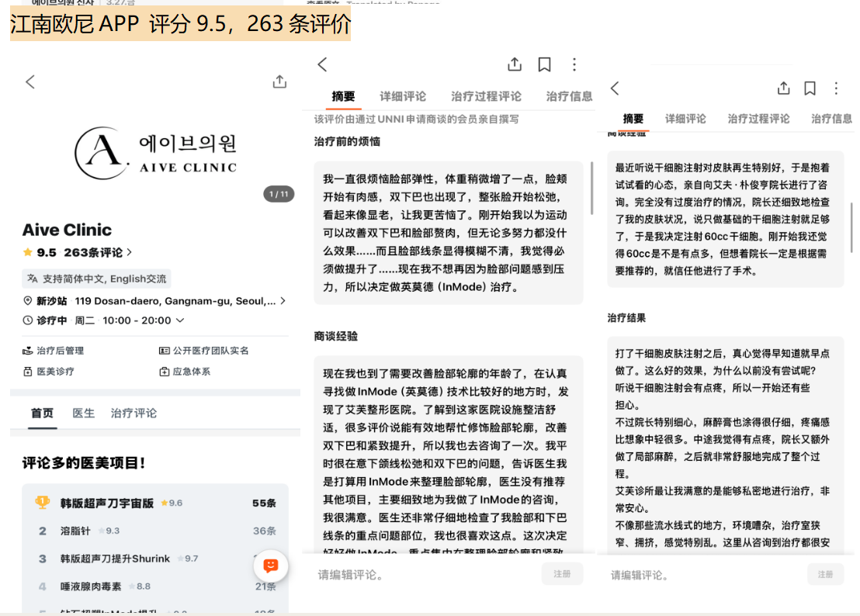Click the 评论多的医美项目! heading
The height and width of the screenshot is (616, 860).
pyautogui.click(x=84, y=463)
